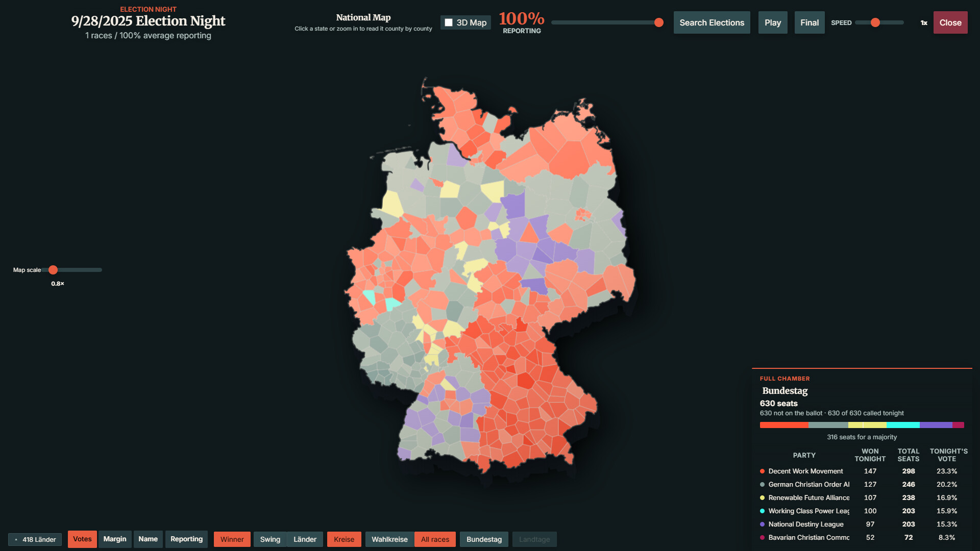This screenshot has width=980, height=551.
Task: Start playback with the Play button
Action: pyautogui.click(x=773, y=22)
